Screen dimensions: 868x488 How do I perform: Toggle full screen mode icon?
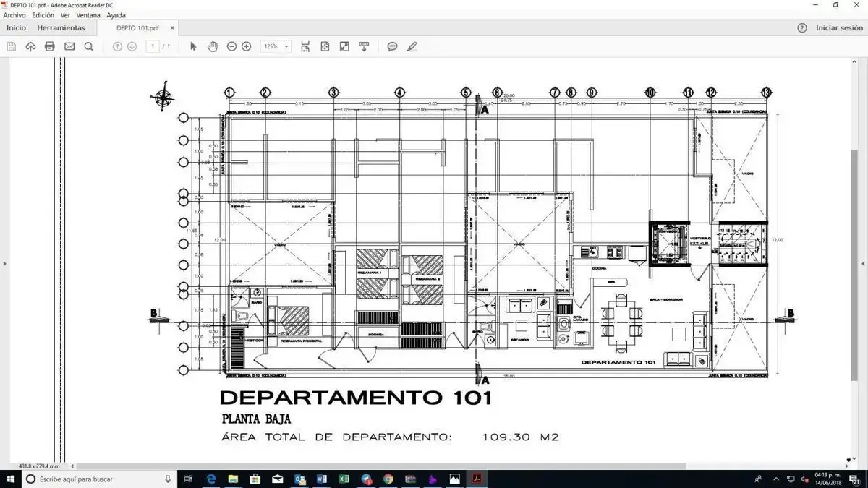click(344, 46)
